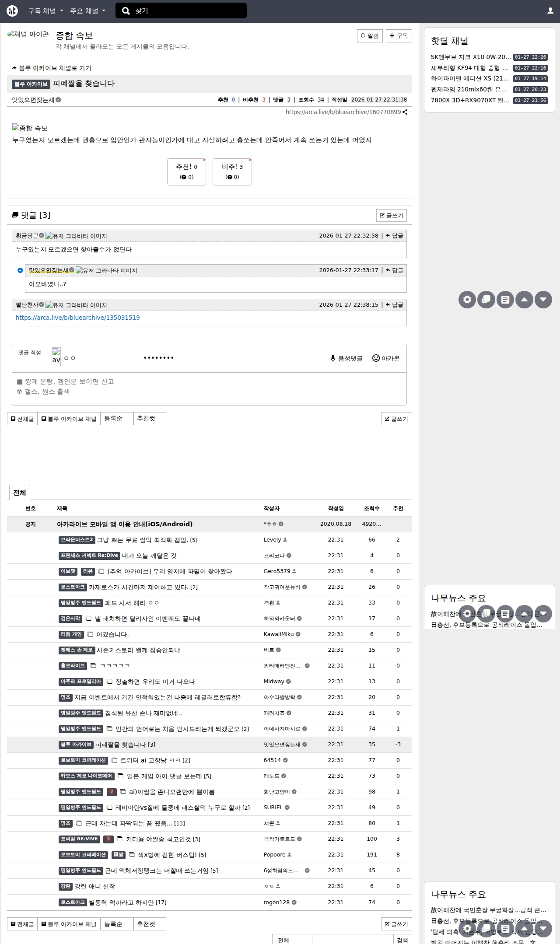The height and width of the screenshot is (944, 560).
Task: Click the 브라운더스트2 channel badge
Action: [77, 540]
